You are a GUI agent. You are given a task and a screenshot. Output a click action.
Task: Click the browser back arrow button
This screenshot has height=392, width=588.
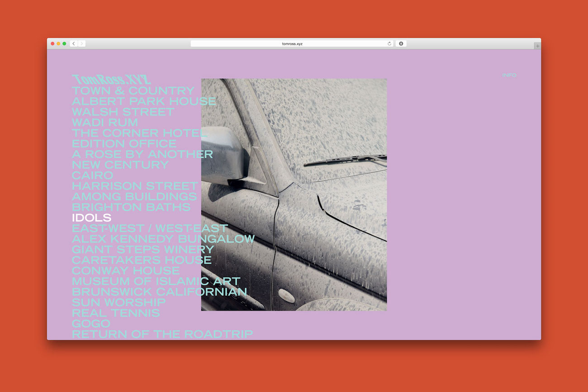(x=74, y=44)
